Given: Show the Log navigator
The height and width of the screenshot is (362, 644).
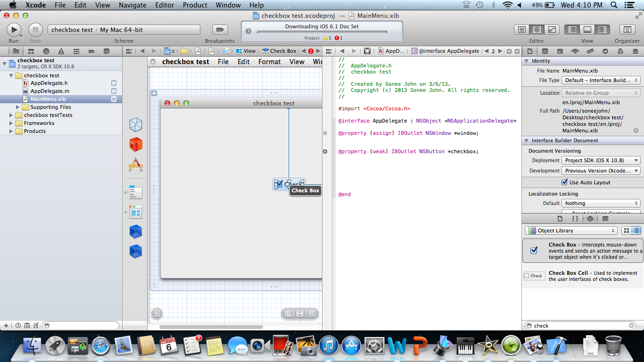Looking at the screenshot, I should [x=107, y=51].
